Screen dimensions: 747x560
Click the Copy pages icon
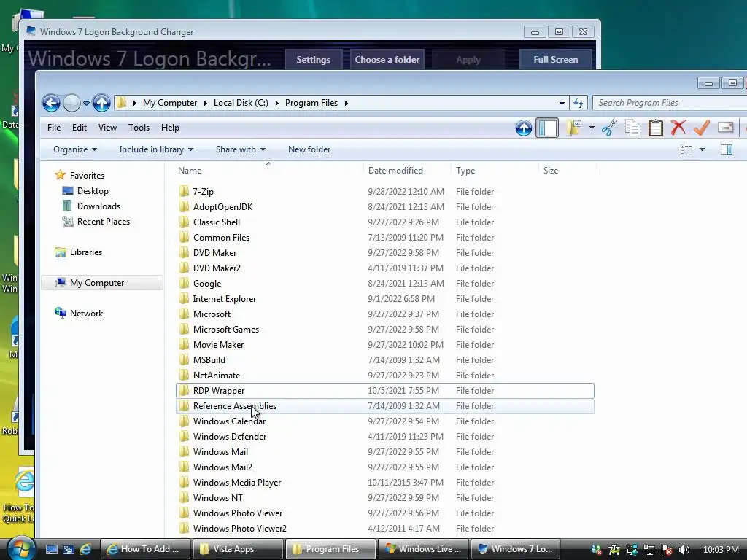point(632,128)
